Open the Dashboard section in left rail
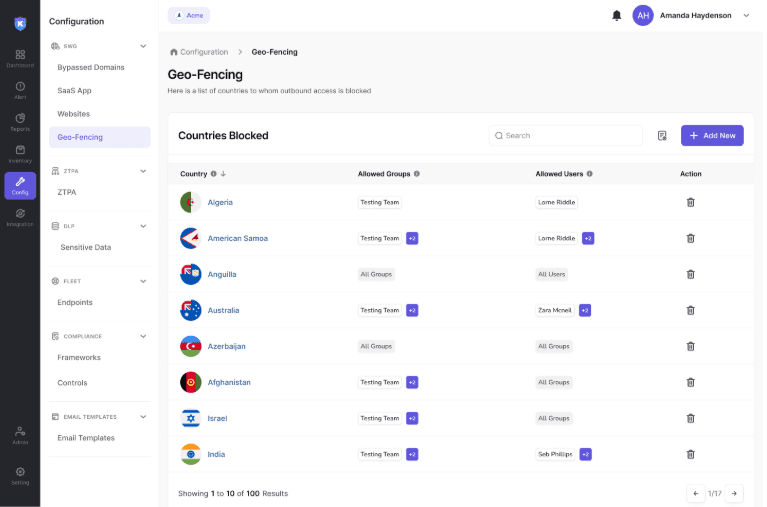 click(20, 58)
